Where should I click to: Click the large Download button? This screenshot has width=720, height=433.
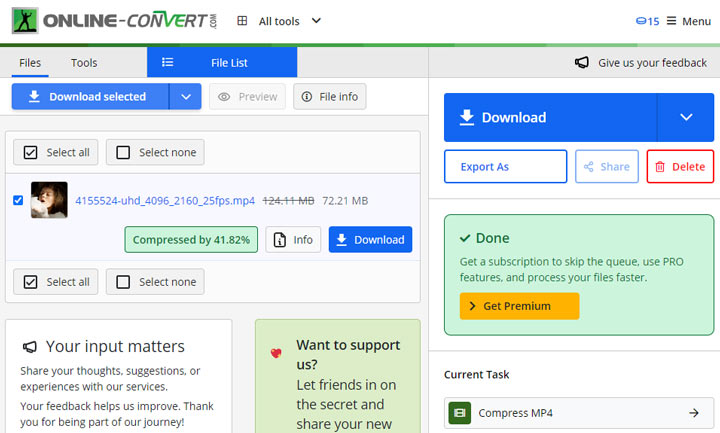point(550,118)
